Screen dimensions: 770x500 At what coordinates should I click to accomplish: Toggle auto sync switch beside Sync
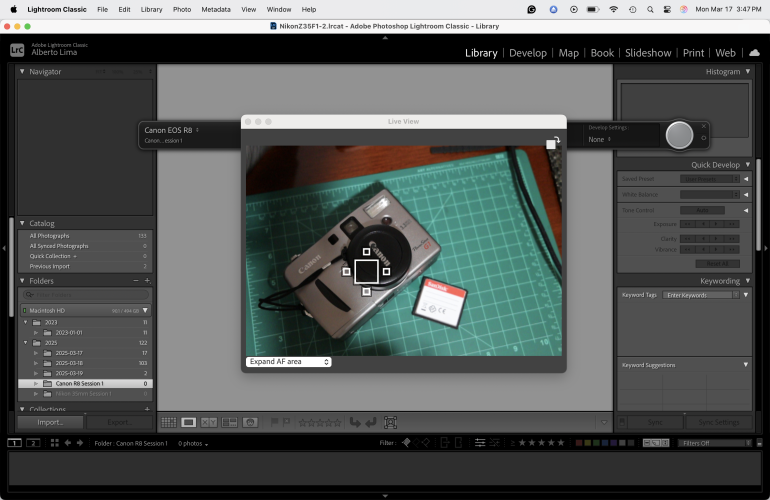(622, 422)
